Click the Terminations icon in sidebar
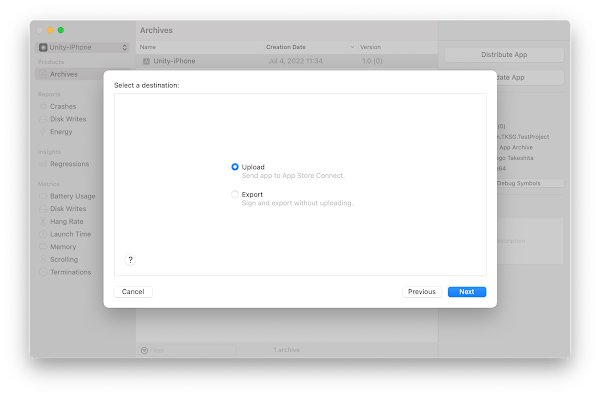Image resolution: width=600 pixels, height=397 pixels. pyautogui.click(x=43, y=272)
